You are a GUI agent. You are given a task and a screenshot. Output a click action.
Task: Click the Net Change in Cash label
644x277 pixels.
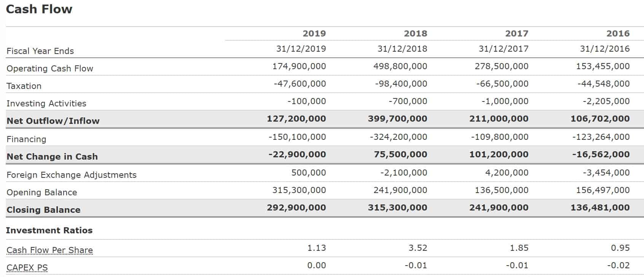[52, 157]
